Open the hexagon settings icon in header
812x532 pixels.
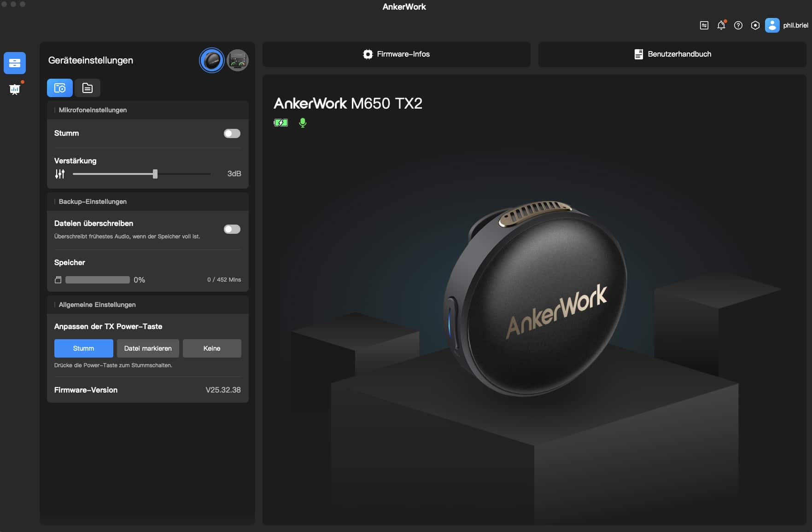coord(755,26)
